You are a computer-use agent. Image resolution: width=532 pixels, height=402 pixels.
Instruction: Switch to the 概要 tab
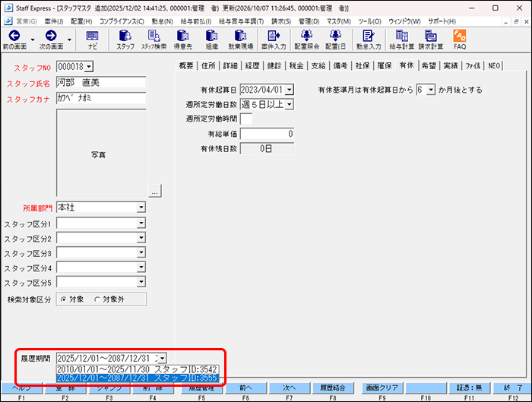(186, 65)
